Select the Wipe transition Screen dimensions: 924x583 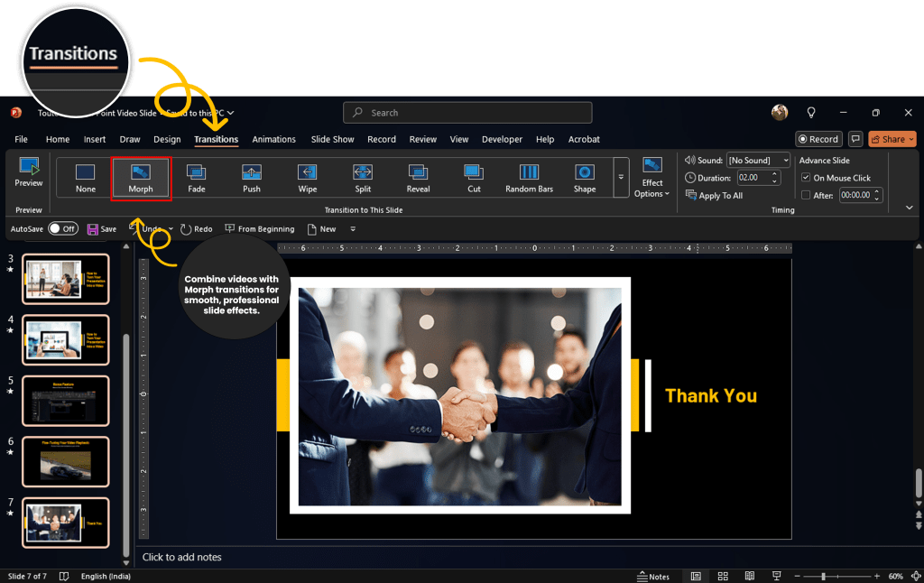tap(308, 171)
